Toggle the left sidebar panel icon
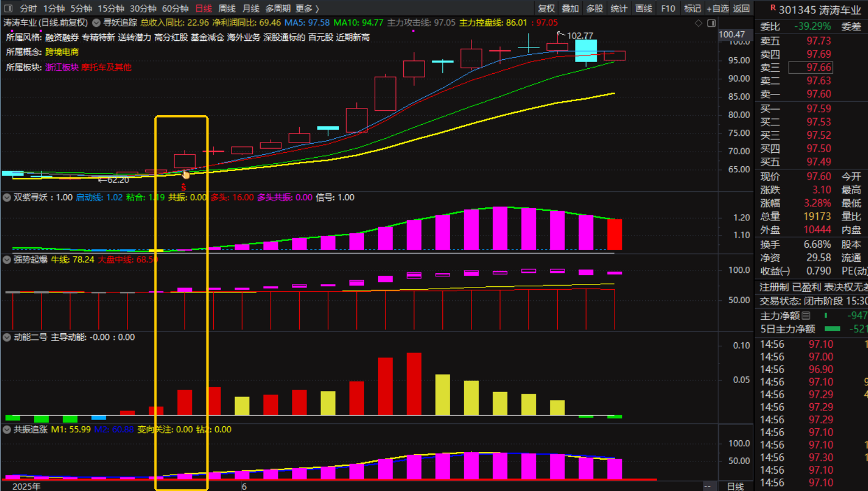The image size is (868, 491). (x=8, y=8)
